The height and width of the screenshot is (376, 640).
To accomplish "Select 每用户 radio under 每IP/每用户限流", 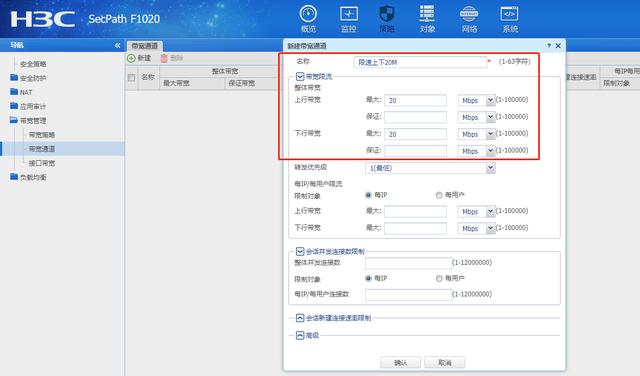I will click(439, 195).
